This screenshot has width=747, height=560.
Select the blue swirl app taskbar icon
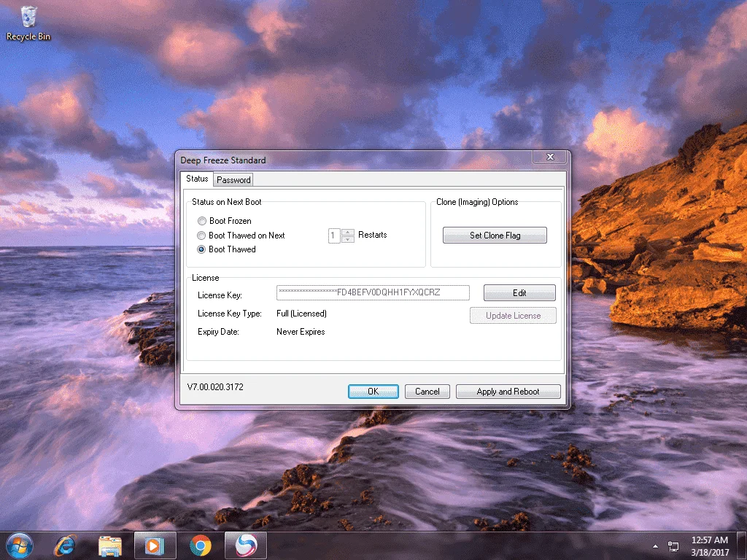(246, 545)
